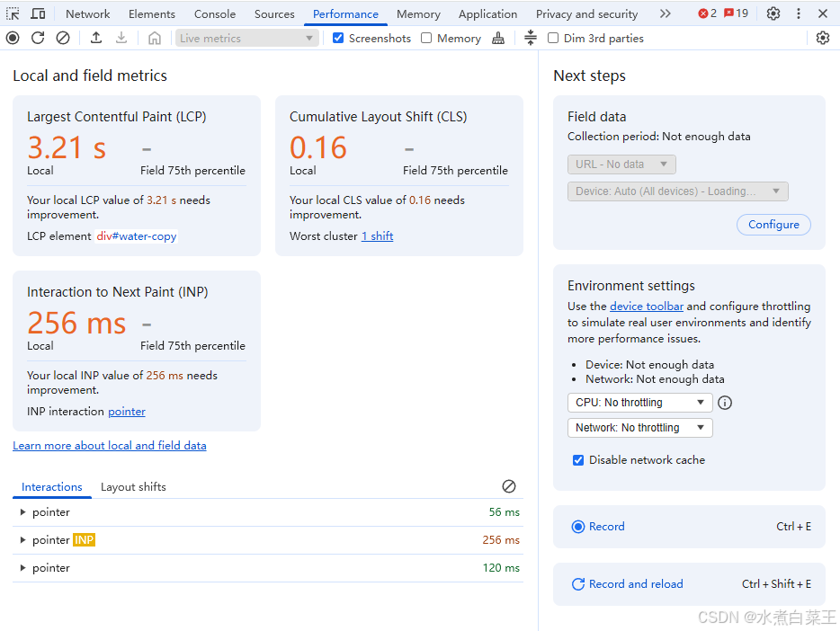Close the DevTools panel
Screen dimensions: 840x631
[823, 13]
